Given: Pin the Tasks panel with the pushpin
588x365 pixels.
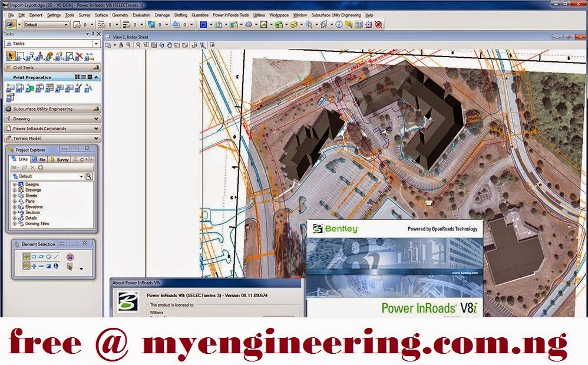Looking at the screenshot, I should [x=93, y=34].
